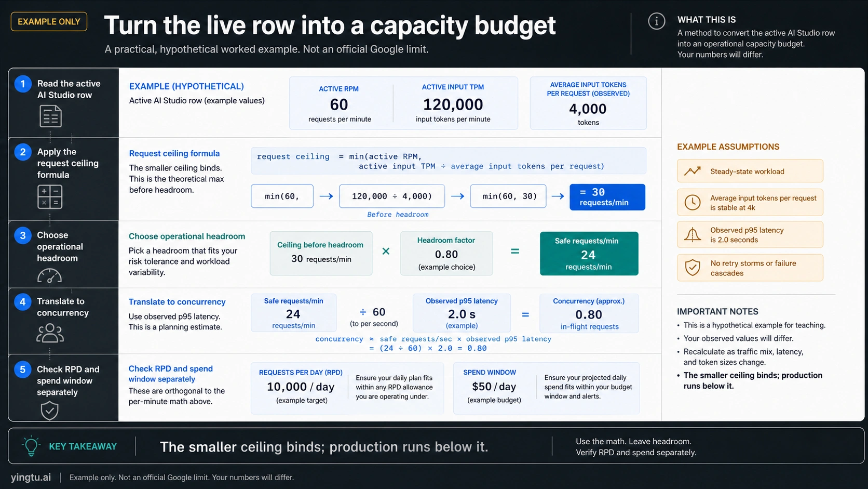
Task: Click the EXAMPLE (HYPOTHETICAL) heading
Action: tap(186, 86)
